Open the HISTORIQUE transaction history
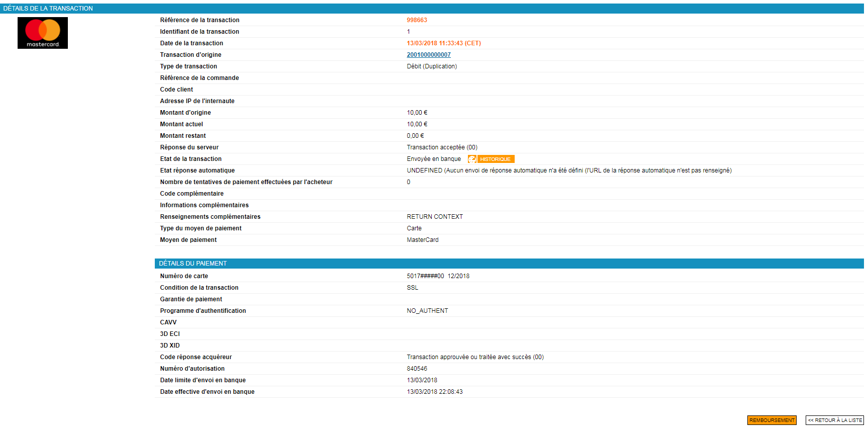Image resolution: width=868 pixels, height=427 pixels. tap(495, 159)
